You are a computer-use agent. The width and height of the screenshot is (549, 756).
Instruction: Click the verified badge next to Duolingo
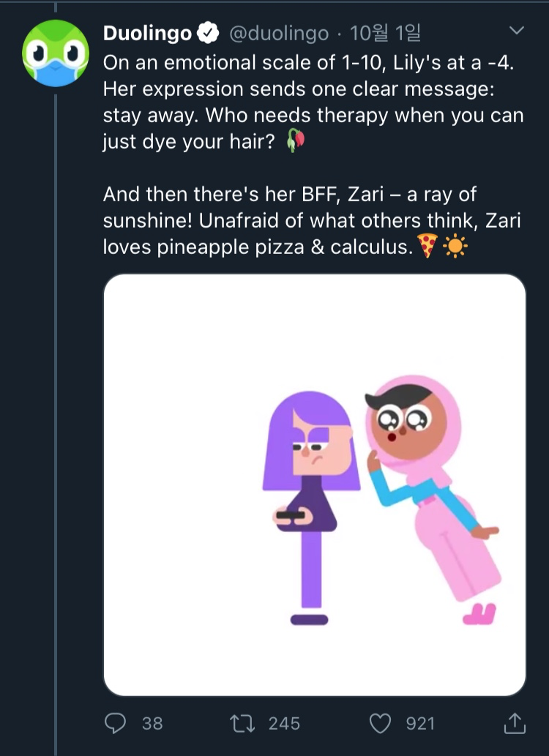(208, 33)
